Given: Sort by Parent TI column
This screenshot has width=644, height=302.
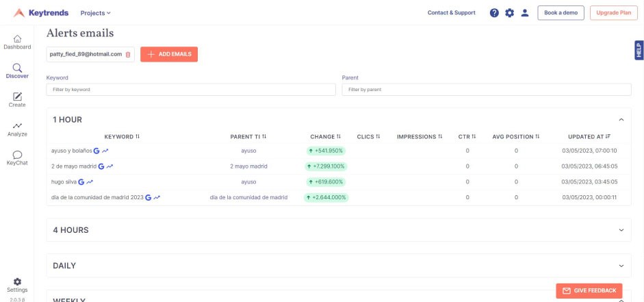Looking at the screenshot, I should click(248, 136).
